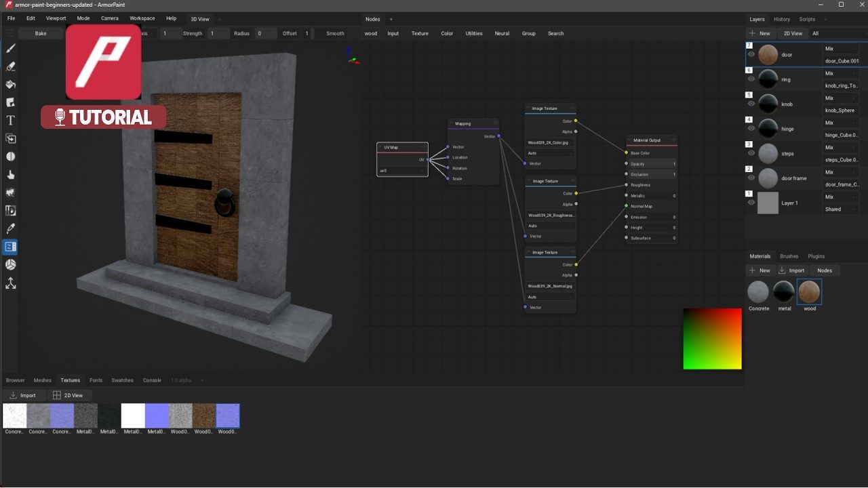Hide the door layer

point(751,54)
